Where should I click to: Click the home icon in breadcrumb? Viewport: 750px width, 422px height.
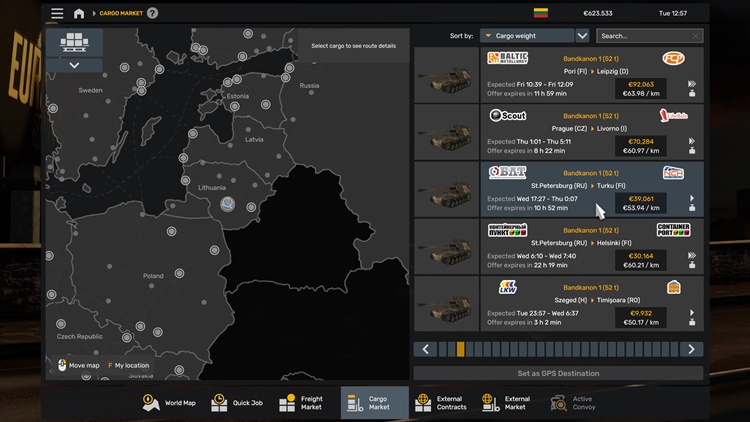(79, 13)
